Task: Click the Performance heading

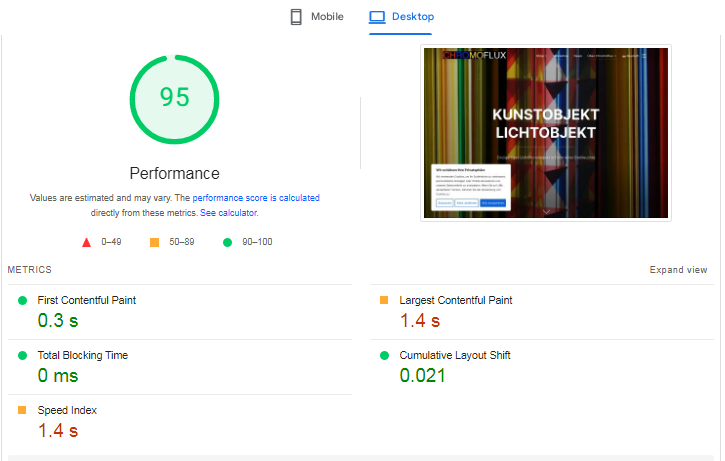Action: click(174, 173)
